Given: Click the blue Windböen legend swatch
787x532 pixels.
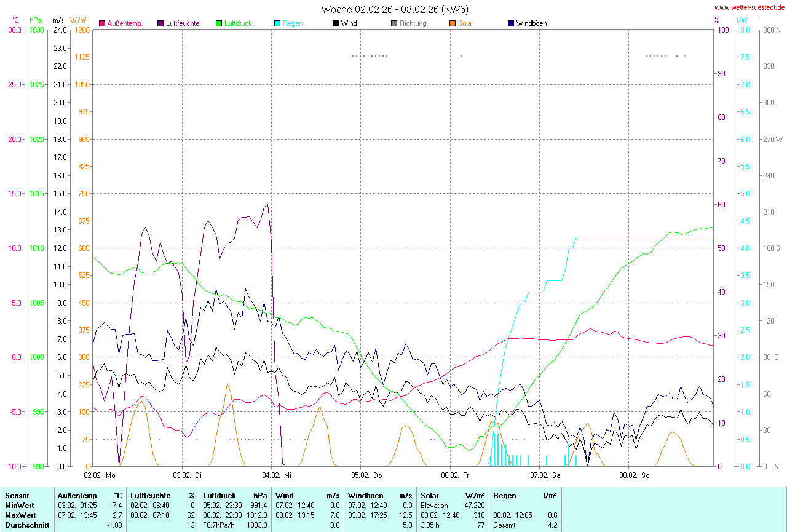Looking at the screenshot, I should pyautogui.click(x=511, y=23).
